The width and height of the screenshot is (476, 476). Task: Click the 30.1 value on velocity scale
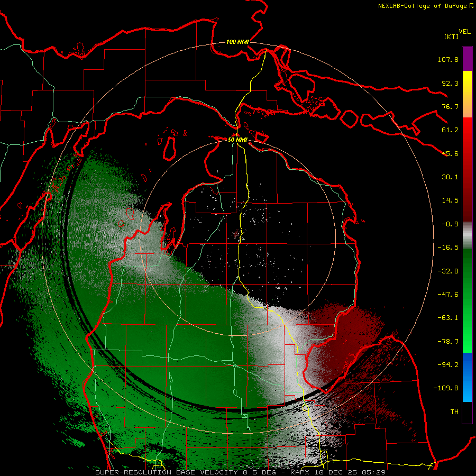coord(450,177)
